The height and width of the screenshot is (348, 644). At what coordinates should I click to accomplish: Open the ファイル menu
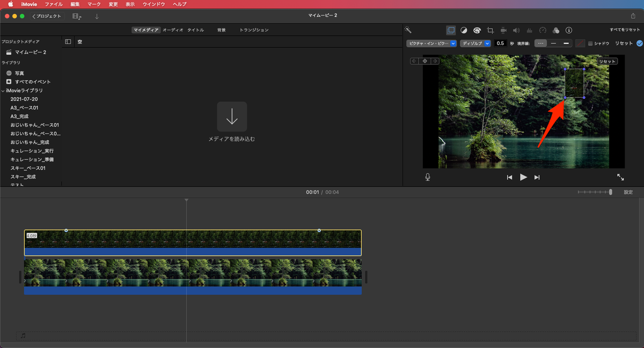[54, 4]
